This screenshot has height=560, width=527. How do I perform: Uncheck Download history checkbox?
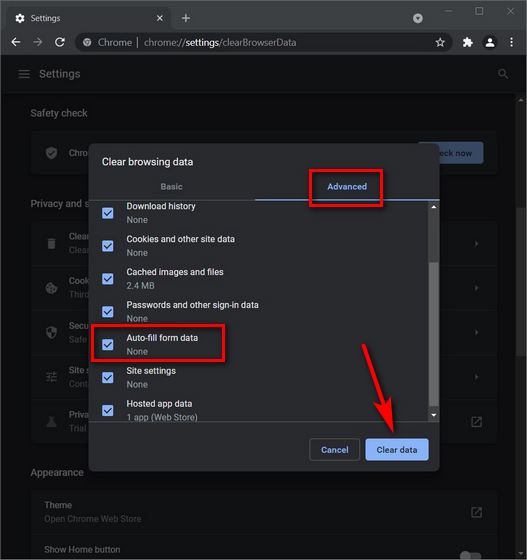(107, 213)
